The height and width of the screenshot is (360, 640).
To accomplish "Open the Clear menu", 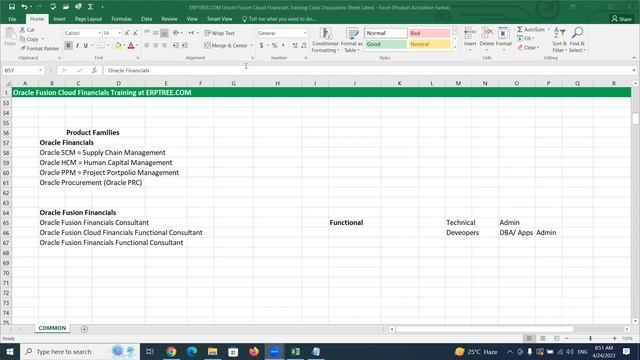I will pos(529,47).
